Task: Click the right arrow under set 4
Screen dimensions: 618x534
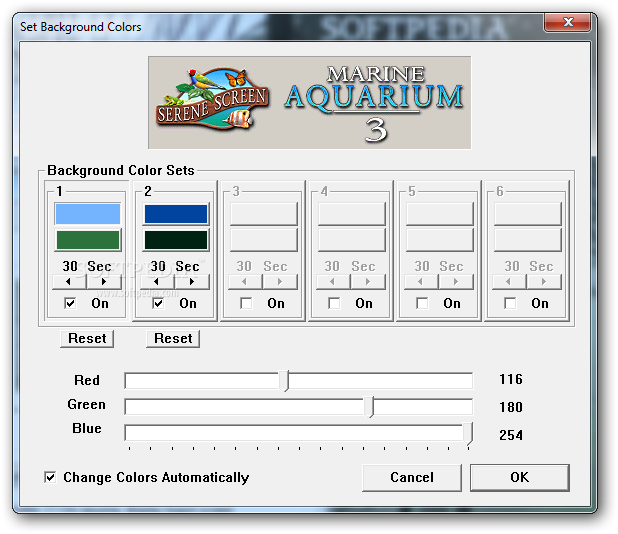Action: point(368,282)
